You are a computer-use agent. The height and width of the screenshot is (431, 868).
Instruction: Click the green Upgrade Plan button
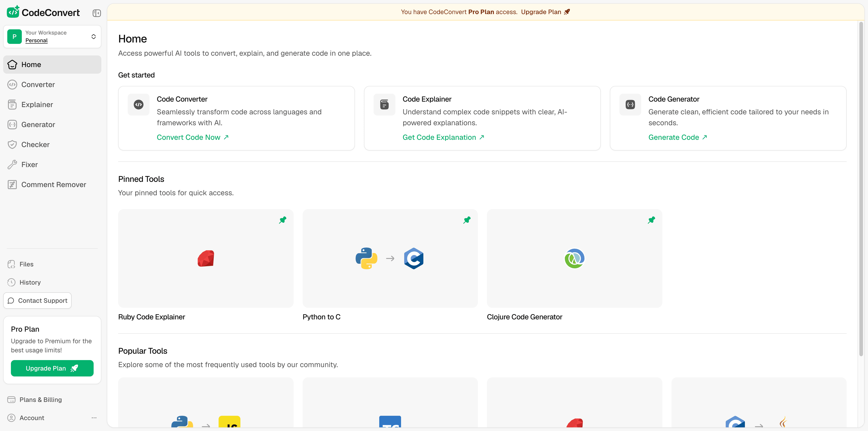52,368
